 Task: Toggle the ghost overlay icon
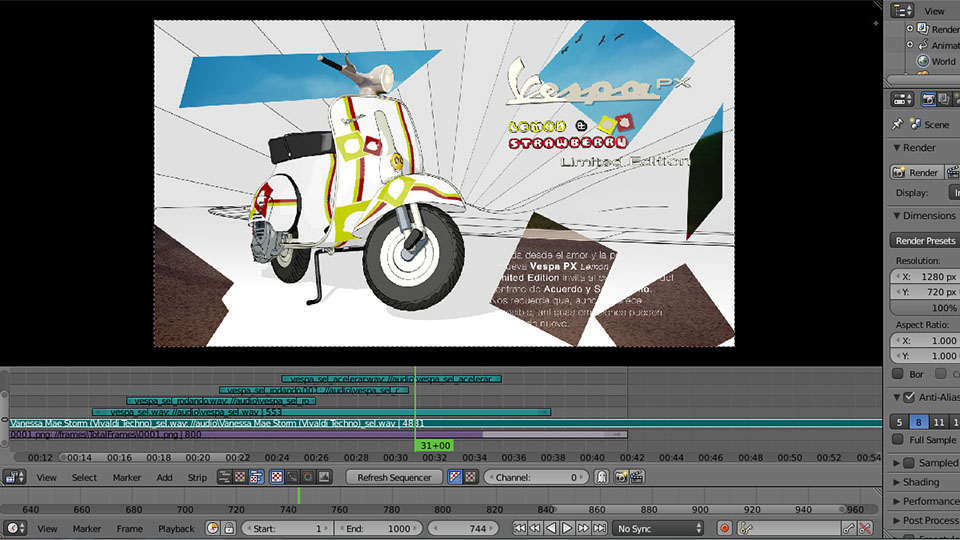tap(601, 477)
